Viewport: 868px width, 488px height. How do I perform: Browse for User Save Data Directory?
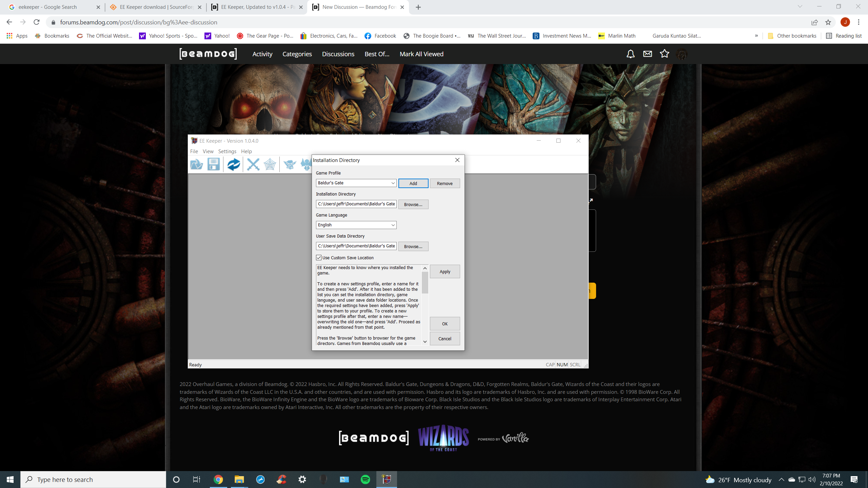pos(413,246)
